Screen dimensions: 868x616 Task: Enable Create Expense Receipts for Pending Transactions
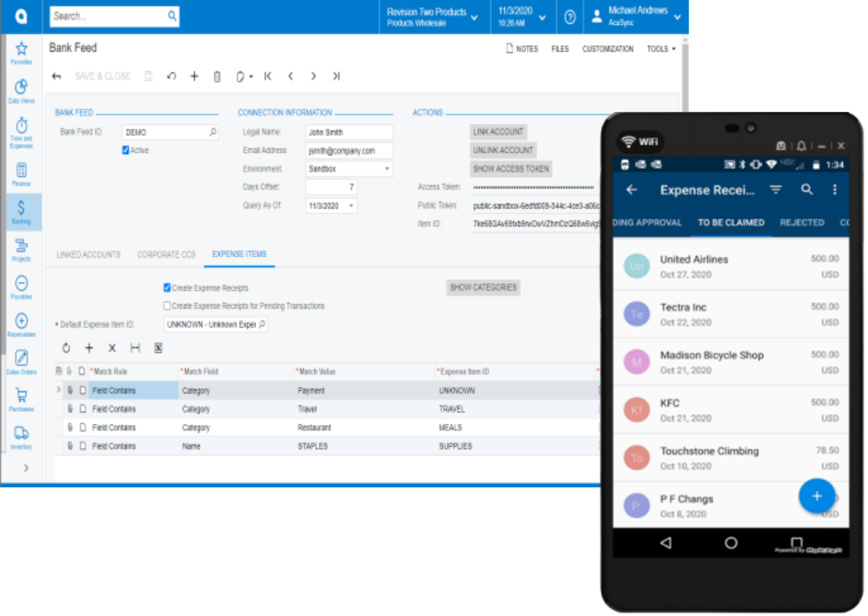167,306
